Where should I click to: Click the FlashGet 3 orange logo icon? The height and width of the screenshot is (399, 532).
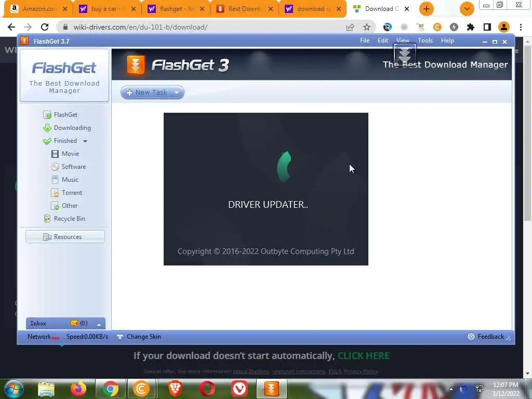(x=136, y=64)
